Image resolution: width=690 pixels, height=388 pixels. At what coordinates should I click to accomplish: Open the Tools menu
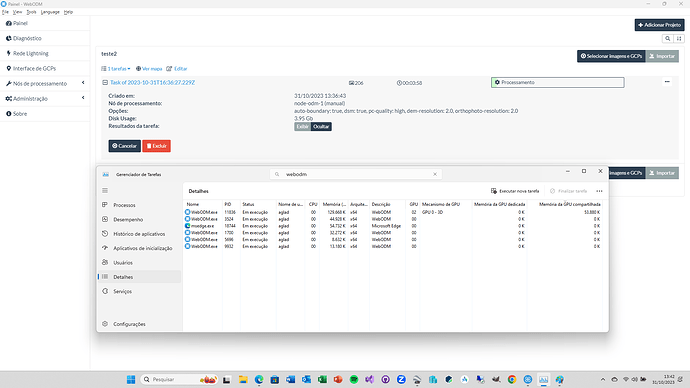[x=31, y=12]
